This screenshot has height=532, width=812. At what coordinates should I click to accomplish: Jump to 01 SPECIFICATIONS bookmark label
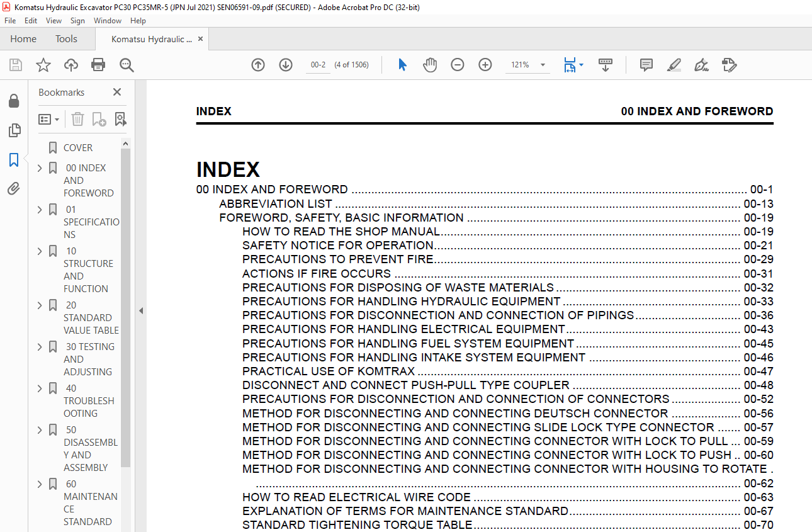click(91, 222)
